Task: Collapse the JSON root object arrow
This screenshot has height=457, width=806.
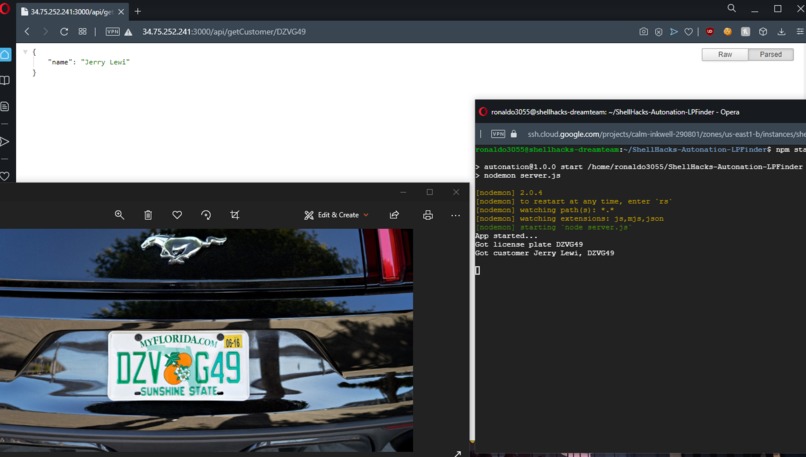Action: click(25, 52)
